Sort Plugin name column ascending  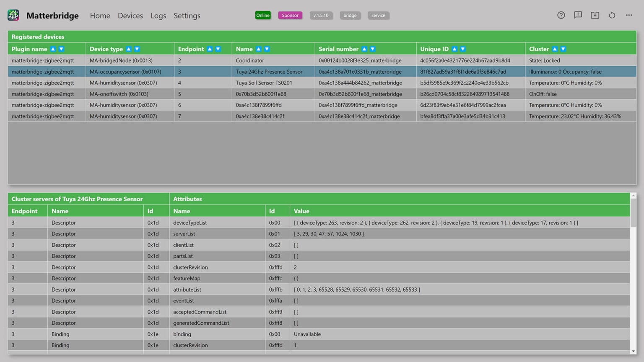[53, 49]
